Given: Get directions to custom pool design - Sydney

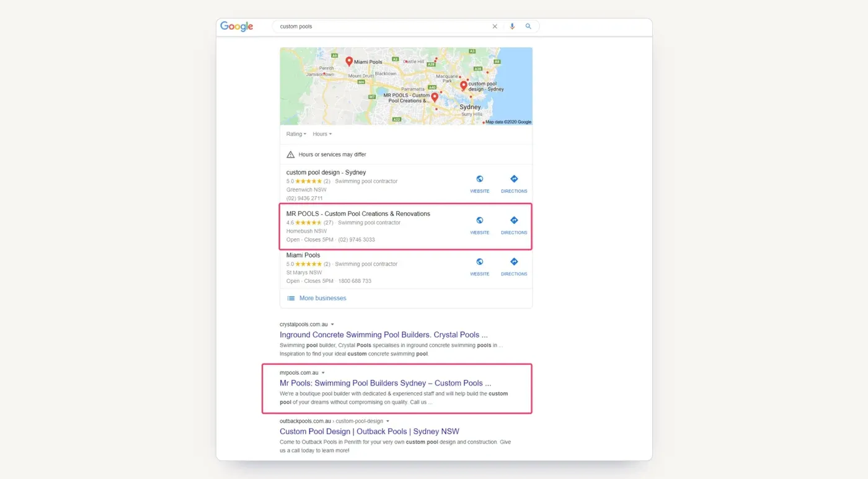Looking at the screenshot, I should (x=514, y=184).
